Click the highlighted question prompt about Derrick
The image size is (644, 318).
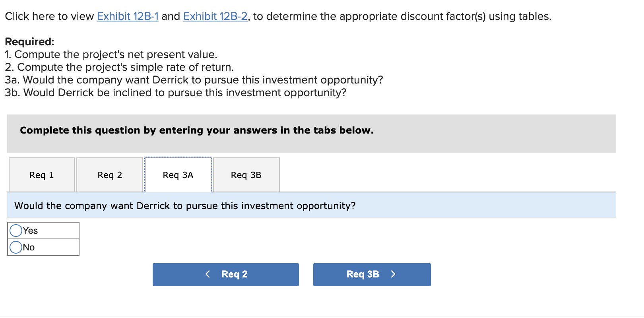pyautogui.click(x=185, y=206)
